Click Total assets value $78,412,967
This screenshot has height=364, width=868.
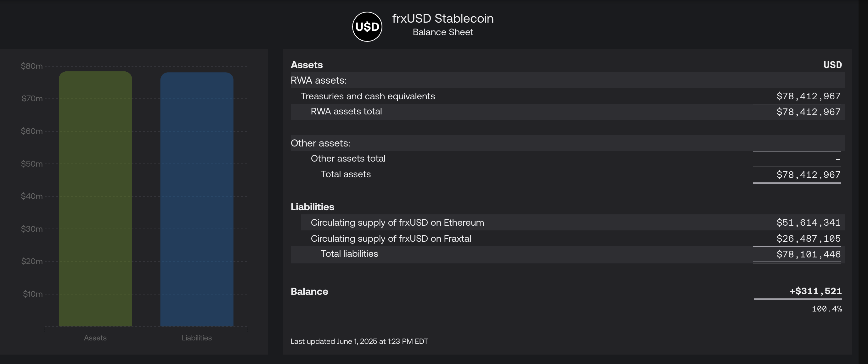click(808, 174)
